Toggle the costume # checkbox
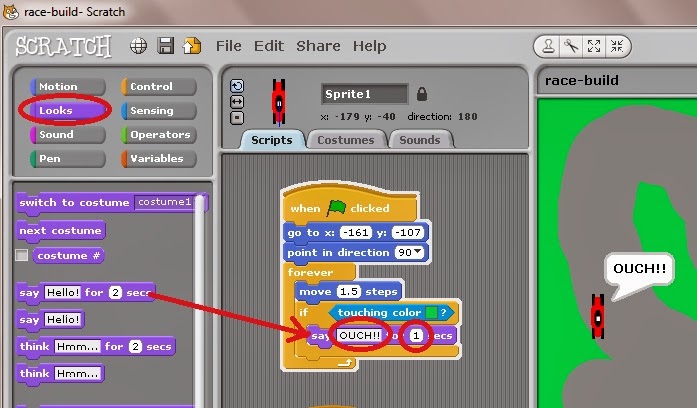The image size is (697, 408). [21, 255]
